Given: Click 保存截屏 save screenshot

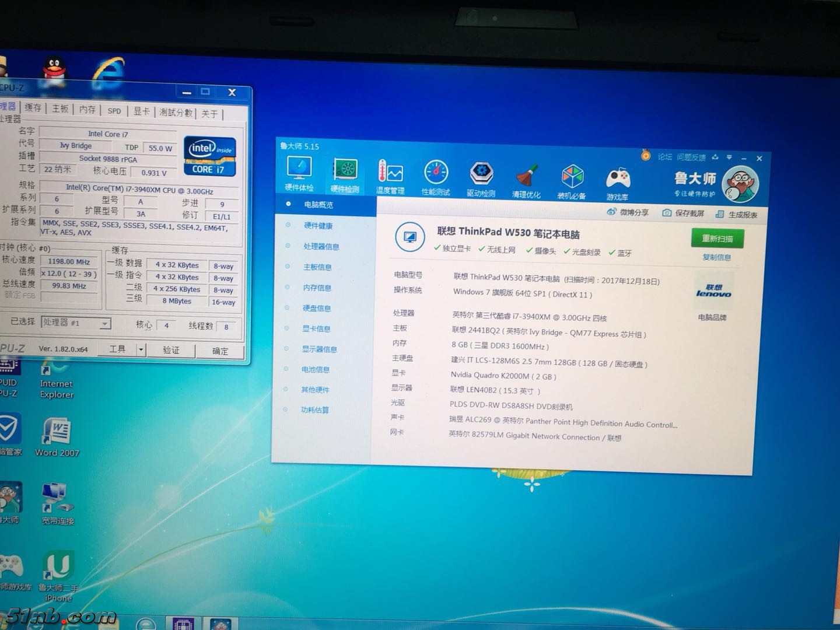Looking at the screenshot, I should (x=683, y=213).
